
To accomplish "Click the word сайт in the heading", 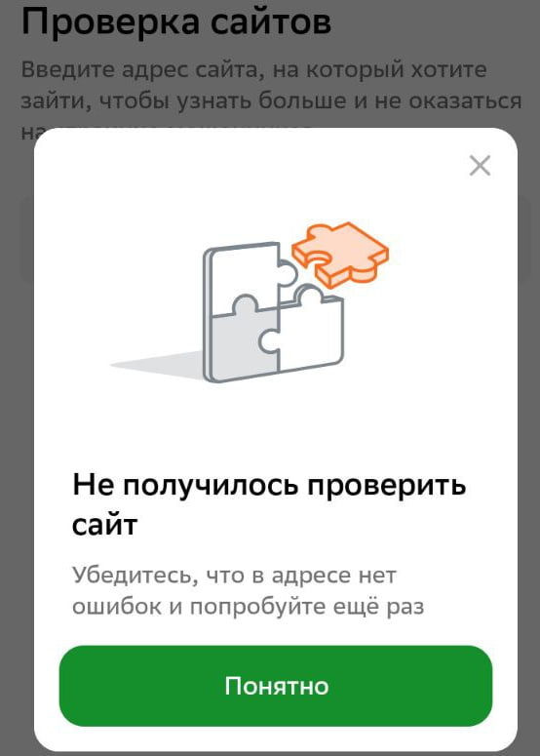I will pos(105,524).
